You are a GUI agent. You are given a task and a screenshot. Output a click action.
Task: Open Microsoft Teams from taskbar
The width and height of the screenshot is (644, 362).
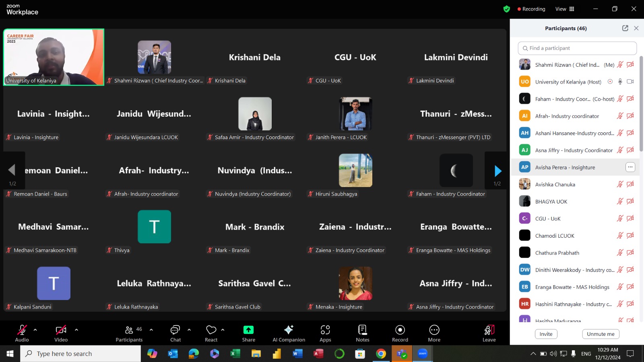tap(401, 354)
